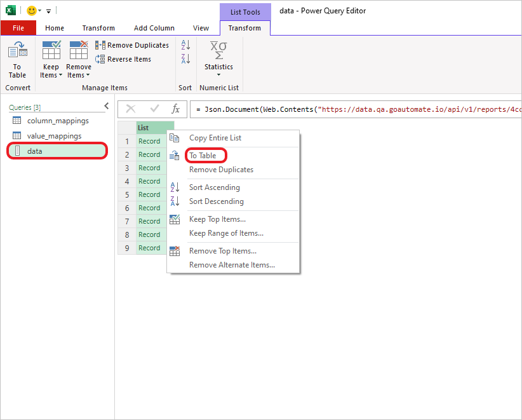Click the value_mappings table icon
Screen dimensions: 522x420
[x=17, y=135]
